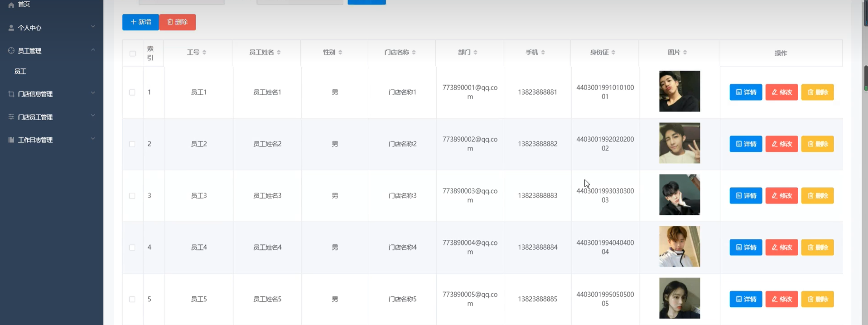Open 员工2 photo thumbnail
868x325 pixels.
pyautogui.click(x=680, y=143)
